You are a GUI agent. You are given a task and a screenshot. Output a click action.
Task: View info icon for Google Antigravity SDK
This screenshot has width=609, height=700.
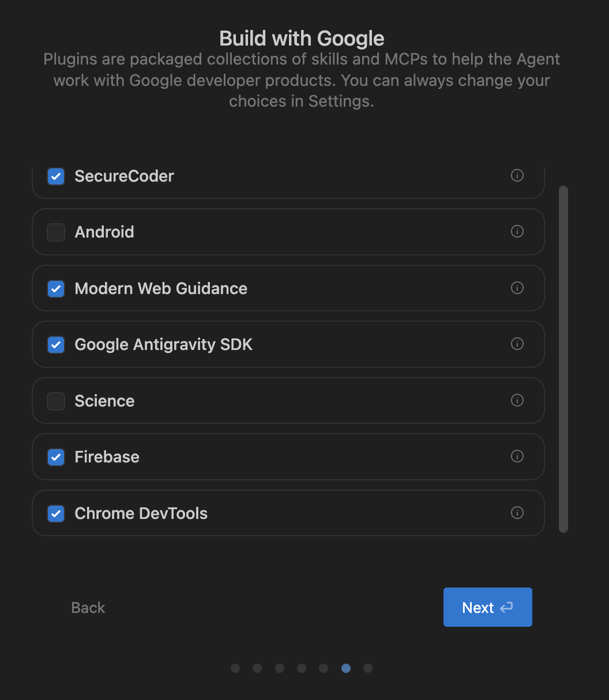click(x=517, y=344)
